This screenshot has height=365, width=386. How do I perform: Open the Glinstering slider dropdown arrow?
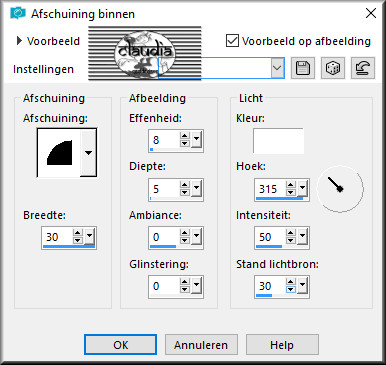pos(196,284)
